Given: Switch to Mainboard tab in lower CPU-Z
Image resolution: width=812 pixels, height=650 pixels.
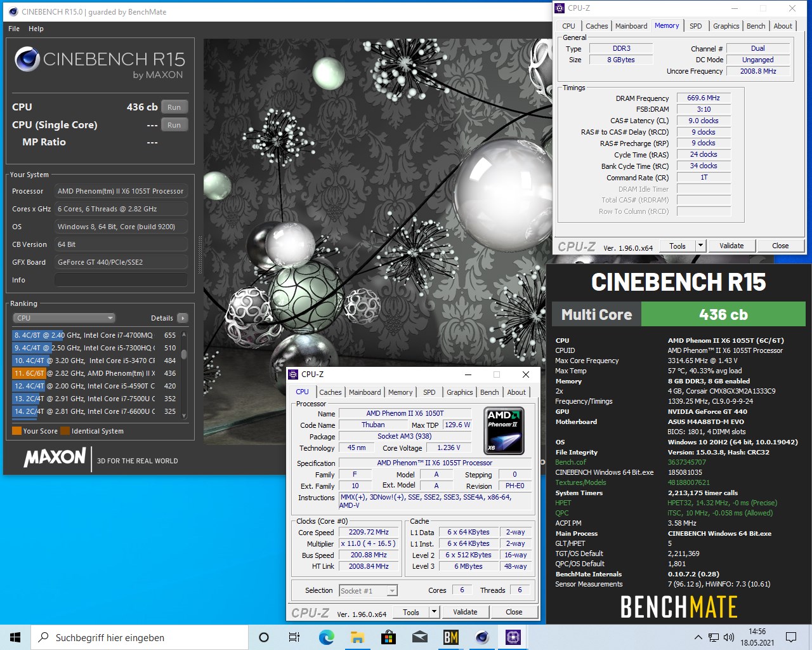Looking at the screenshot, I should (365, 392).
